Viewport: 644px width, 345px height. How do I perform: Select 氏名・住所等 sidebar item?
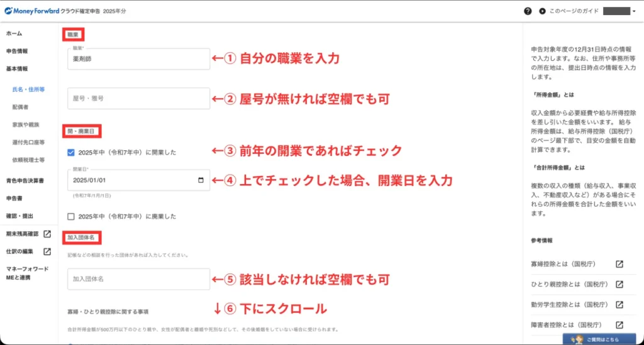coord(28,89)
